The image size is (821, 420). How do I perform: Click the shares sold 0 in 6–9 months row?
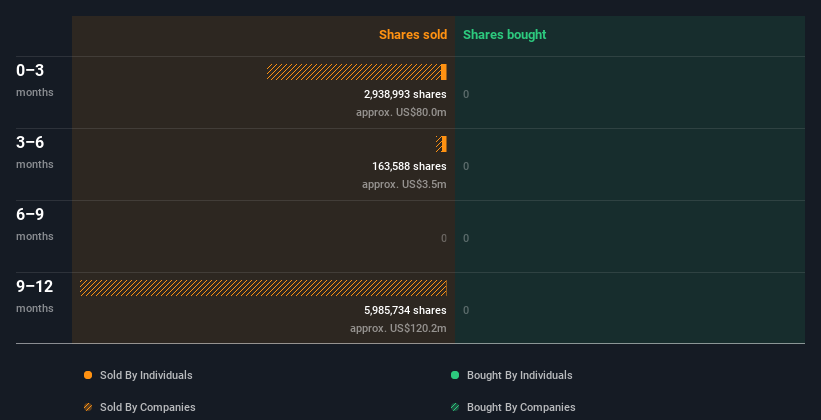(x=444, y=238)
